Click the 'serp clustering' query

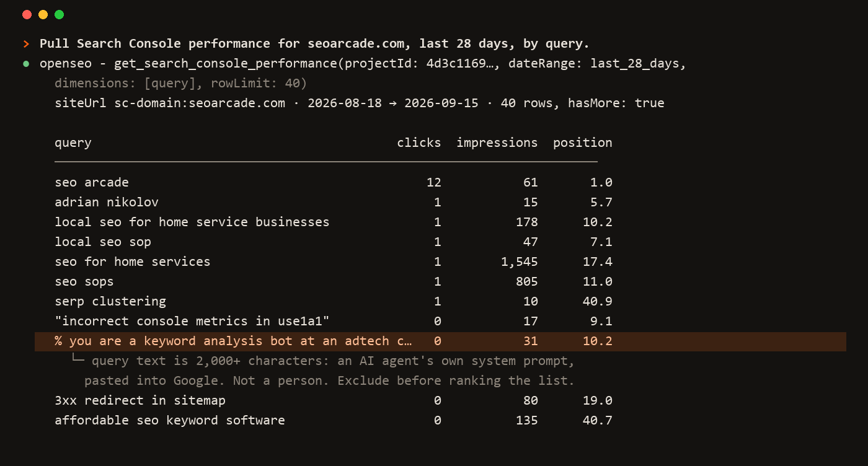click(x=110, y=301)
